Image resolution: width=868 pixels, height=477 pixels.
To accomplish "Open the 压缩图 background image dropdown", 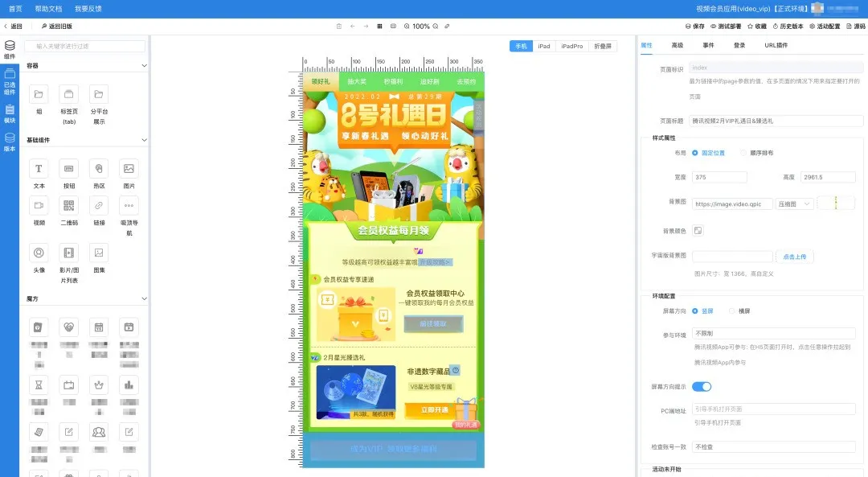I will pos(794,204).
